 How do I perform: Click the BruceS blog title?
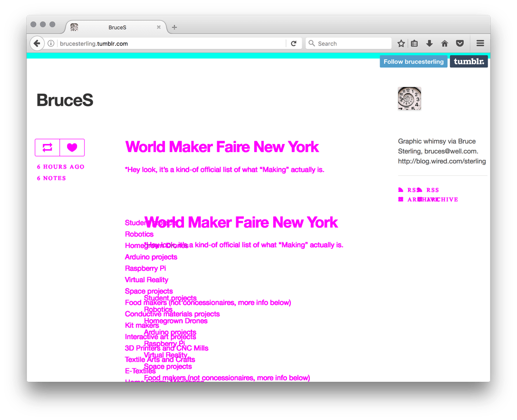[x=65, y=100]
